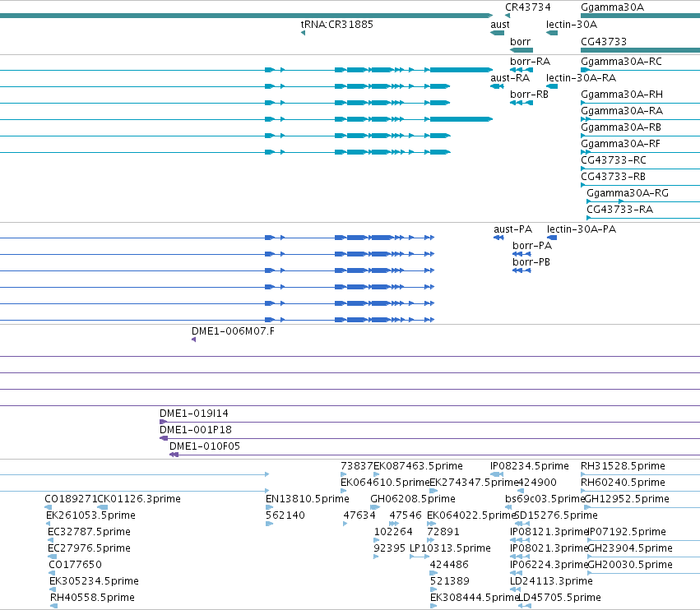Open the DME1-001P18 BAC label
The height and width of the screenshot is (610, 700).
pyautogui.click(x=196, y=430)
